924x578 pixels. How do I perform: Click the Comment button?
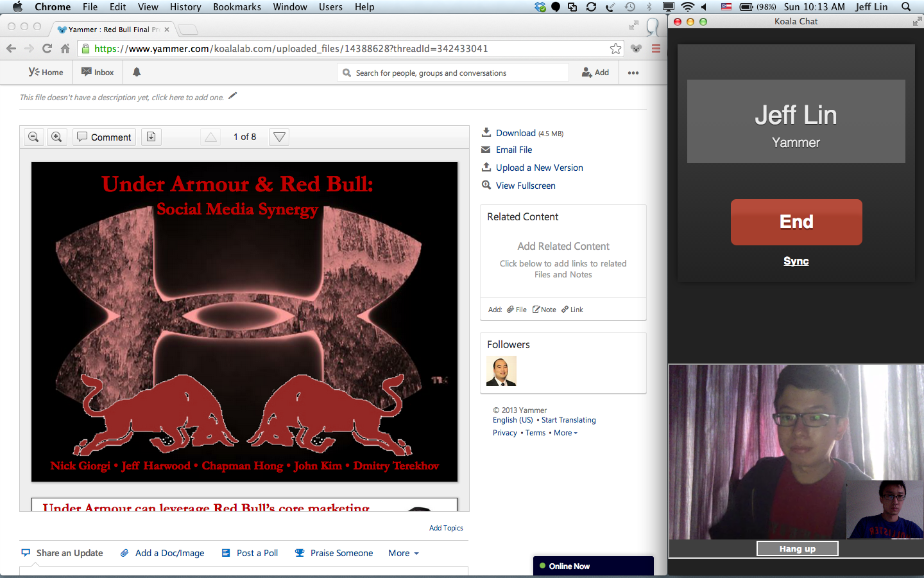point(104,137)
